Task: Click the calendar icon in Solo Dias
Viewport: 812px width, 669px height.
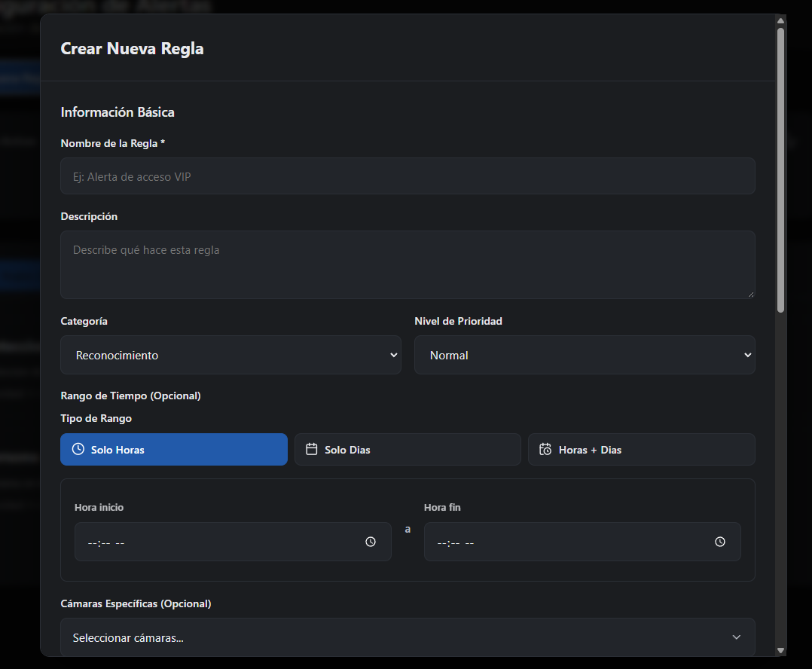Action: tap(312, 449)
